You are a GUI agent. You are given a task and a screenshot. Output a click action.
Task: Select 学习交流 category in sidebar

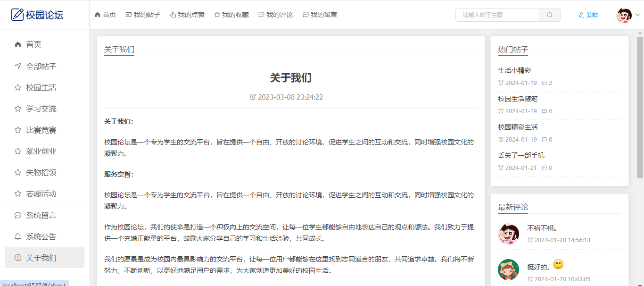pyautogui.click(x=44, y=109)
